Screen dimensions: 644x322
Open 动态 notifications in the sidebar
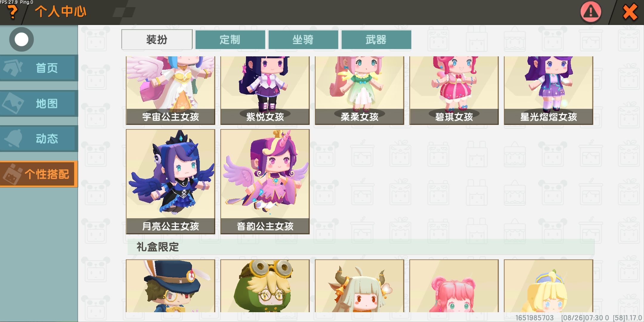click(39, 139)
